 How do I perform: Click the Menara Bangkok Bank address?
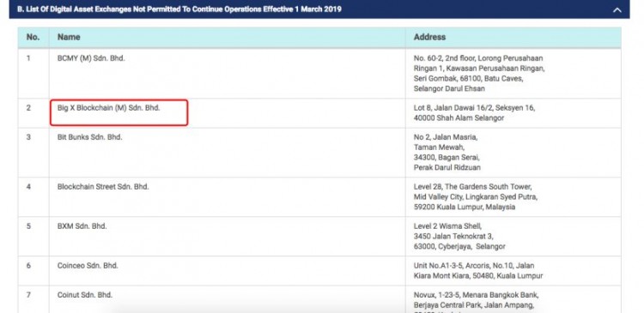(x=476, y=302)
